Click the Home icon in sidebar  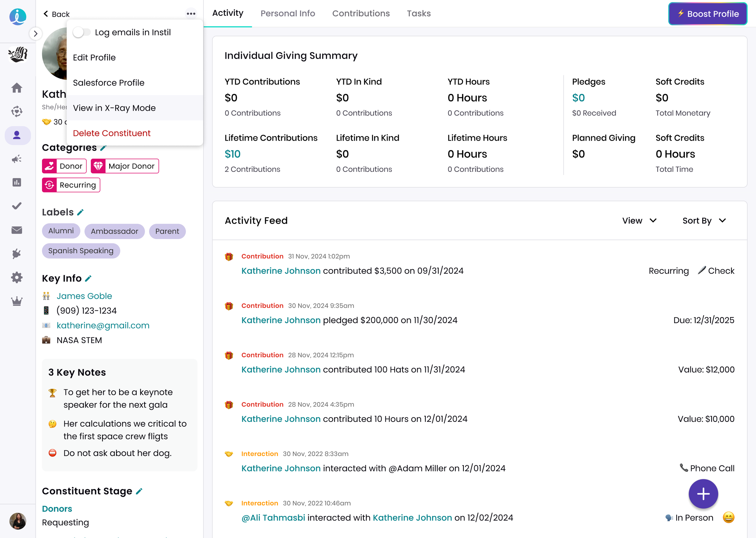point(17,88)
